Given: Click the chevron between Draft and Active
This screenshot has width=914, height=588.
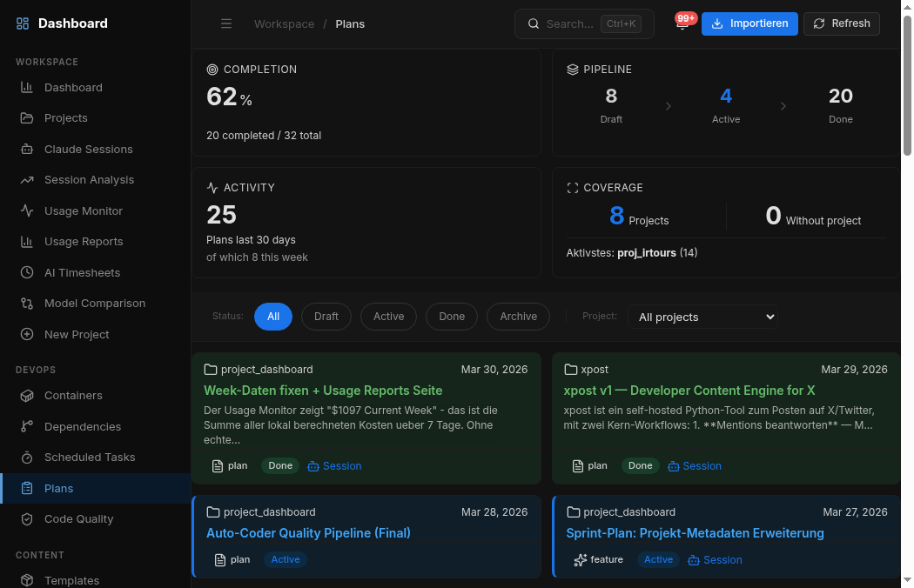Looking at the screenshot, I should click(669, 106).
